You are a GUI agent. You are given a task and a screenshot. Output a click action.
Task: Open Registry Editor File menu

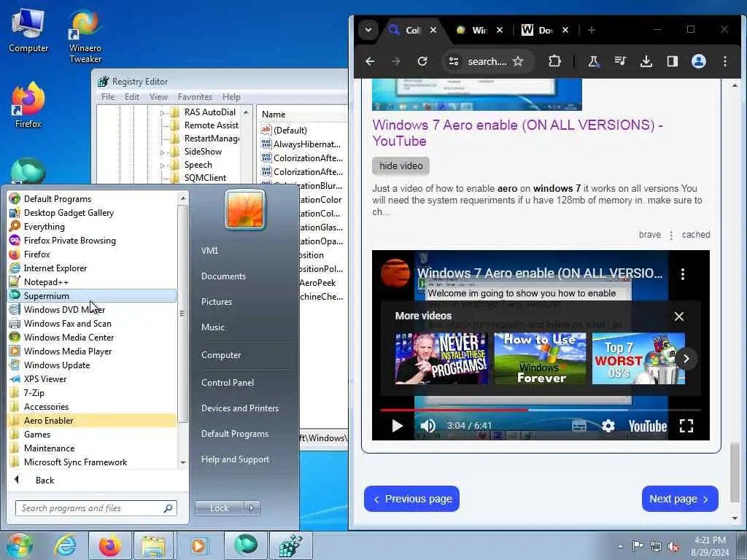(108, 97)
